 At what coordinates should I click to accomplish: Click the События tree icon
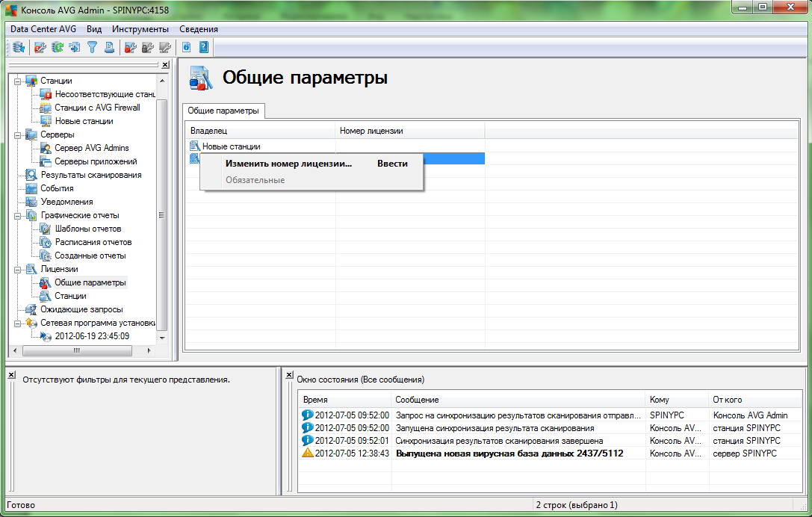(31, 188)
